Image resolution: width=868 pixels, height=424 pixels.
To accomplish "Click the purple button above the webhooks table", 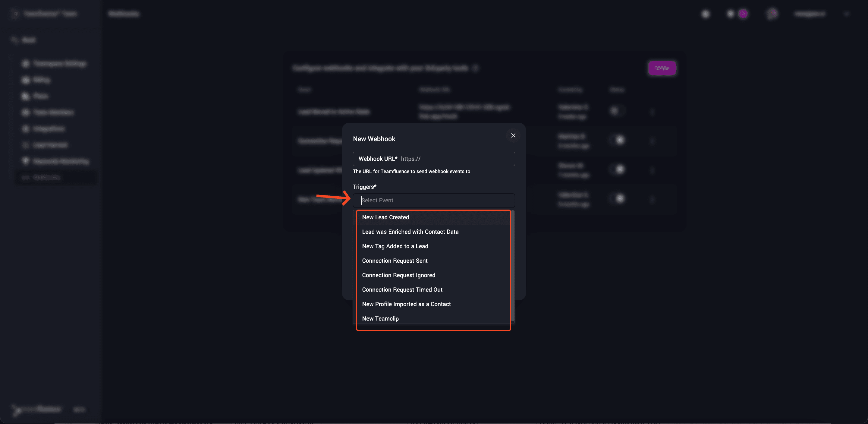I will point(662,68).
